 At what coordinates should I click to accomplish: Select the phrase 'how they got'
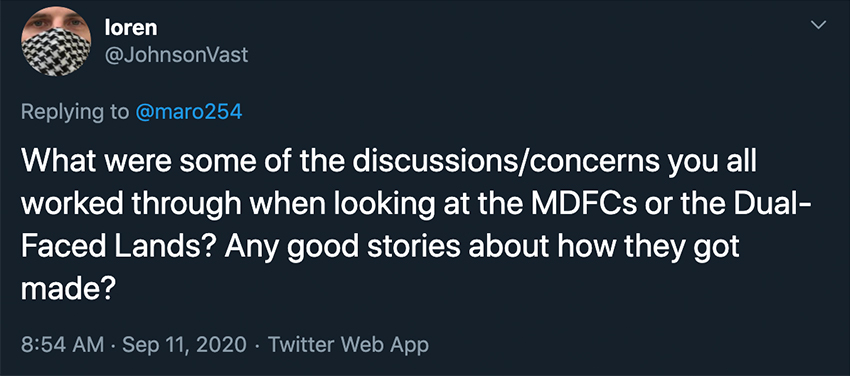[x=637, y=249]
